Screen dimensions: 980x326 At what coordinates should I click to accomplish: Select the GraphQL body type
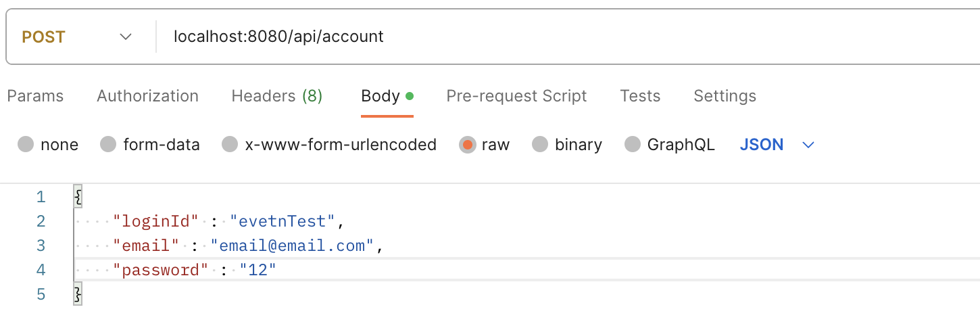click(633, 145)
